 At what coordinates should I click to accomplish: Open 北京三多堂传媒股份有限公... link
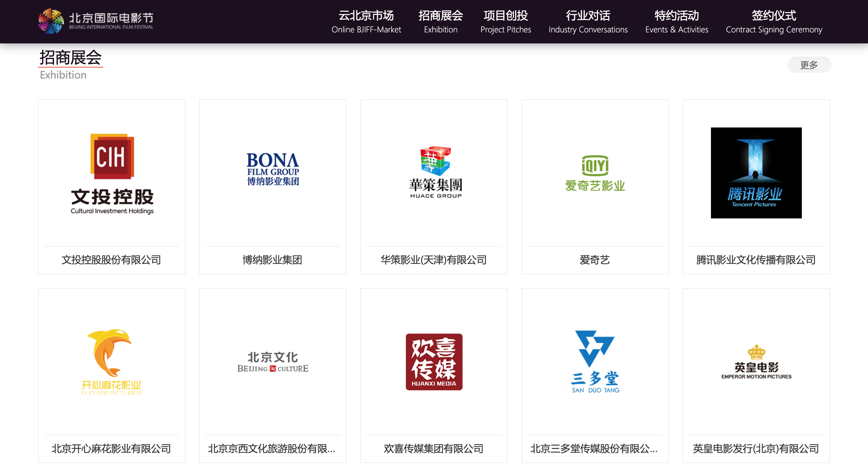[x=594, y=449]
